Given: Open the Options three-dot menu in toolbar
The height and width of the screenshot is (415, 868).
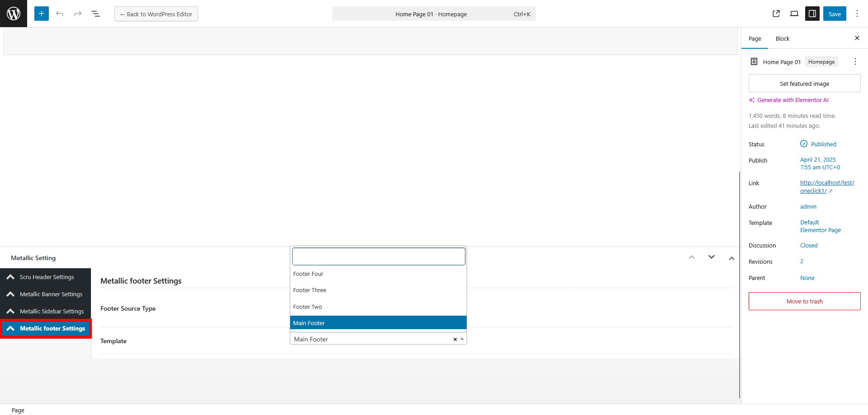Looking at the screenshot, I should tap(857, 14).
